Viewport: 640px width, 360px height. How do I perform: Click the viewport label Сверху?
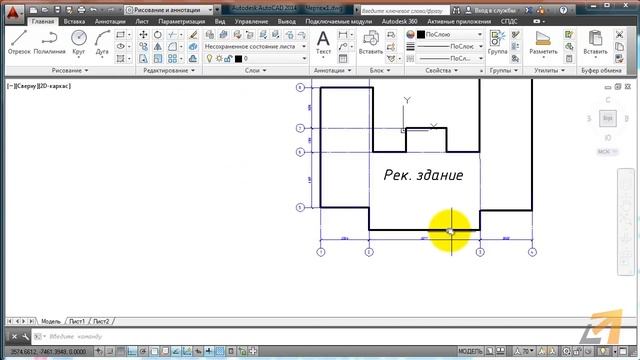point(27,86)
